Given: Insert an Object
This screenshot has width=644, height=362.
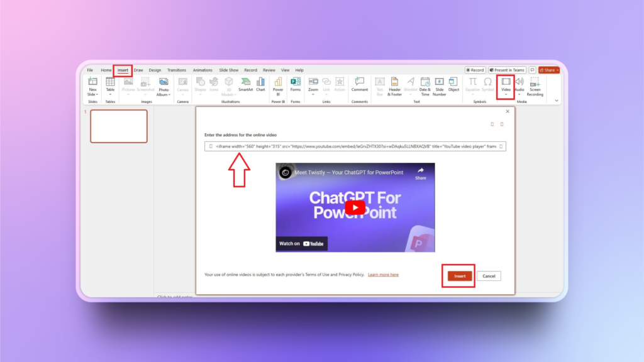Looking at the screenshot, I should (453, 85).
